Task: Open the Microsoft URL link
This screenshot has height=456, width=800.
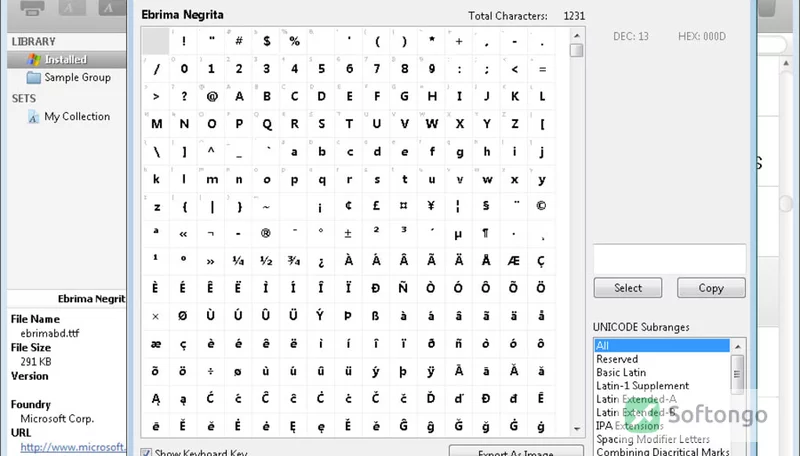Action: click(x=72, y=447)
